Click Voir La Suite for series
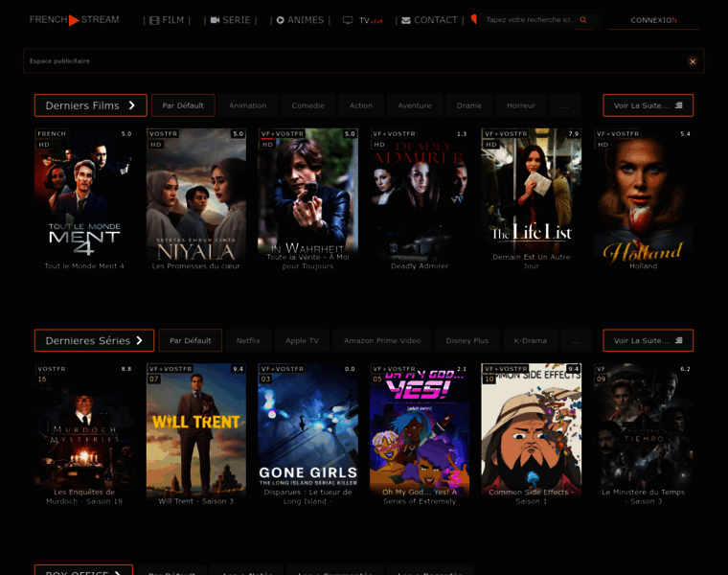Screen dimensions: 728x575 [648, 340]
